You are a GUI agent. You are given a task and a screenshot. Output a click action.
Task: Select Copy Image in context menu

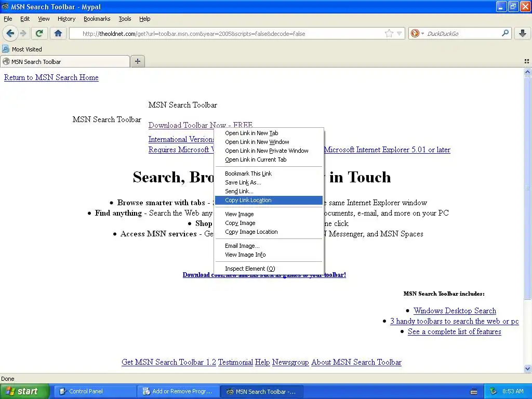(269, 223)
